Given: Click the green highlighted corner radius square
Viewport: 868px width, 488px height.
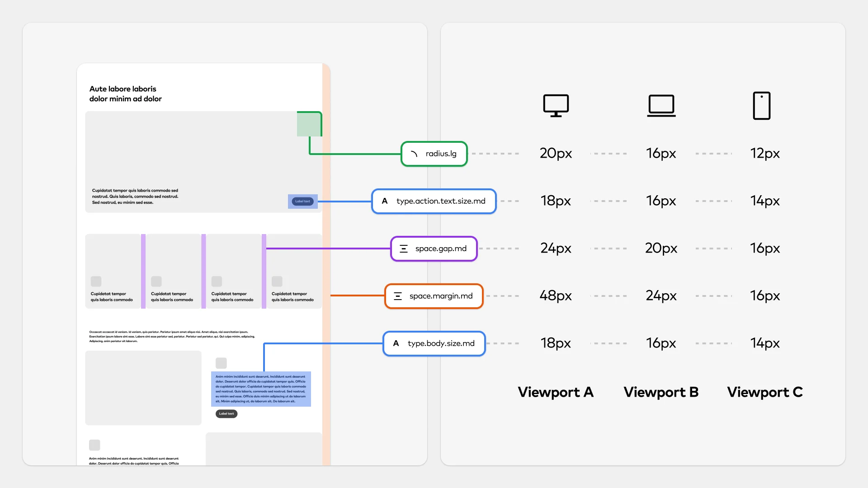Looking at the screenshot, I should tap(309, 124).
